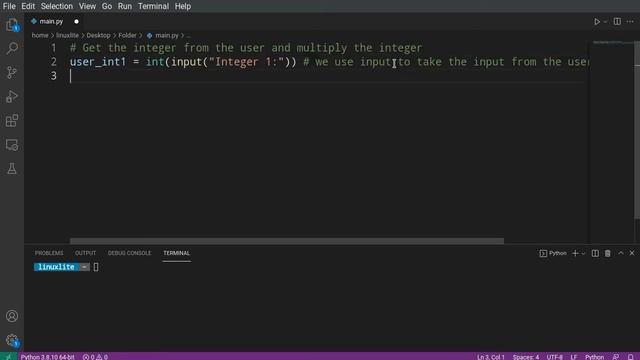Click on user_int1 variable in line 2
The width and height of the screenshot is (640, 360).
coord(98,62)
